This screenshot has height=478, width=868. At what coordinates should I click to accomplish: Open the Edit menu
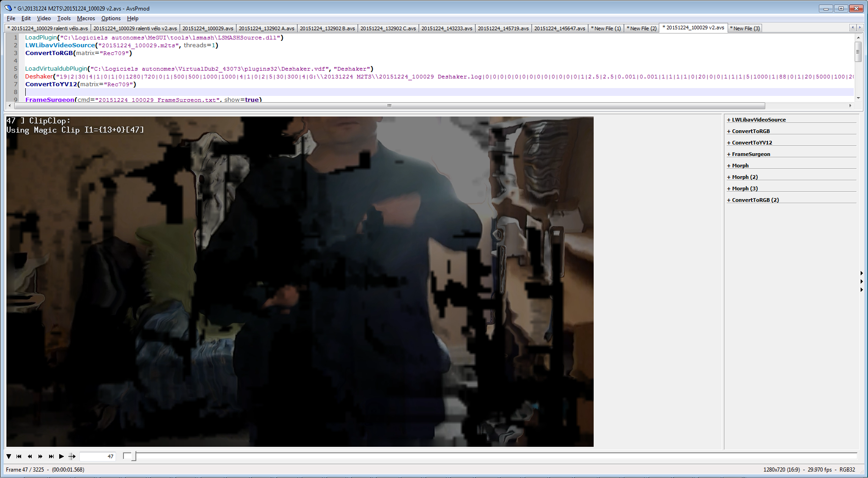[26, 18]
